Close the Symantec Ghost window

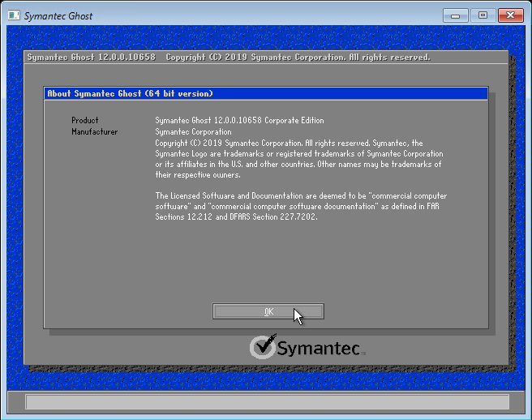[511, 15]
